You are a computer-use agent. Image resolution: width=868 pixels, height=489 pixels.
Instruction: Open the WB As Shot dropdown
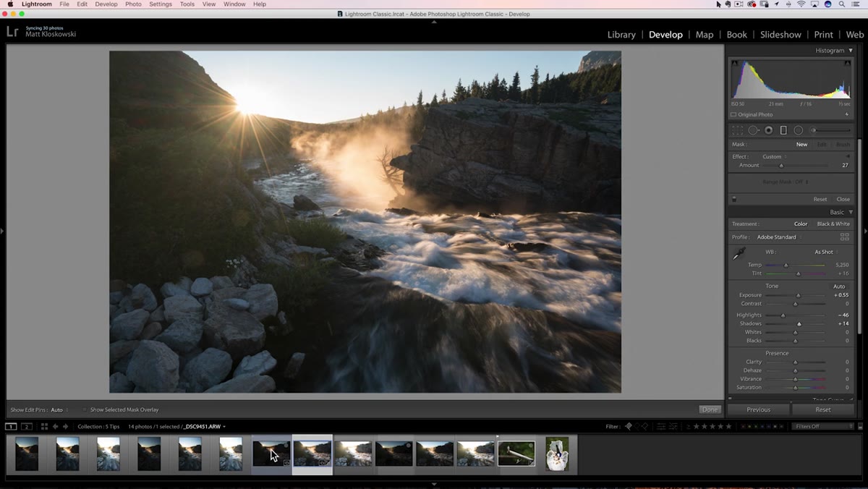click(x=825, y=252)
